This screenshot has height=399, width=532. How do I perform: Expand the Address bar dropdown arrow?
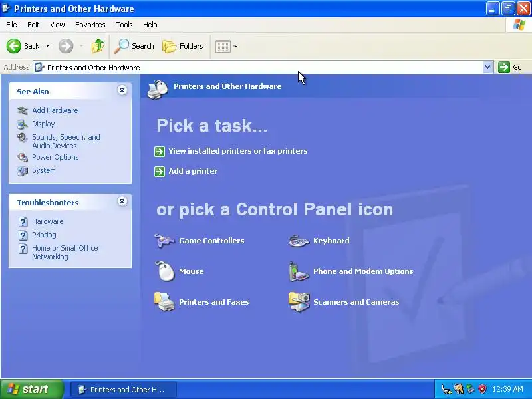(x=487, y=67)
